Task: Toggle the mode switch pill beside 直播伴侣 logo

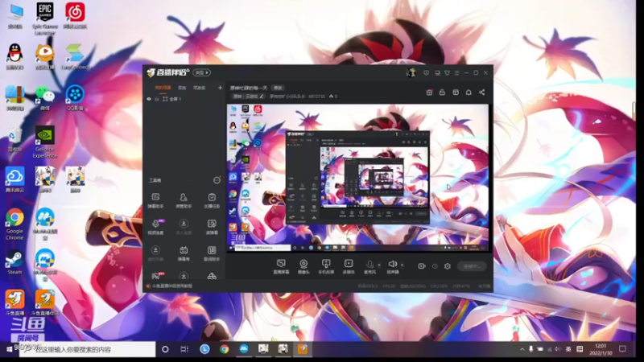Action: tap(202, 72)
